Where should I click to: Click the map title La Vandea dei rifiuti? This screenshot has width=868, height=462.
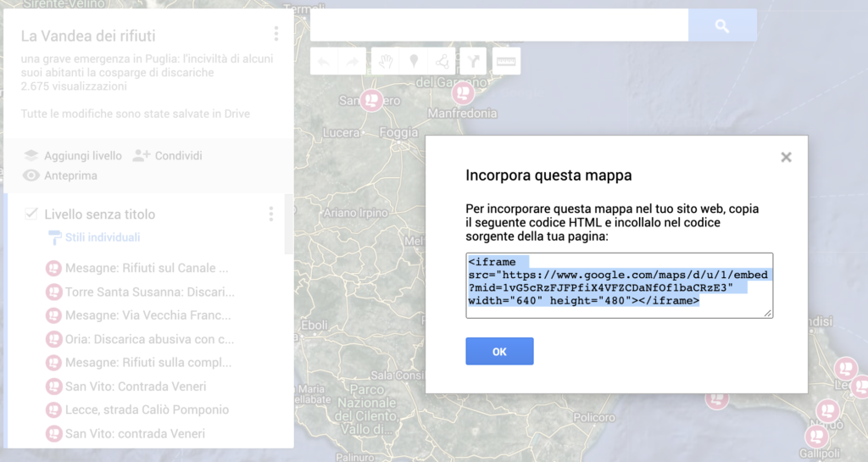click(88, 36)
